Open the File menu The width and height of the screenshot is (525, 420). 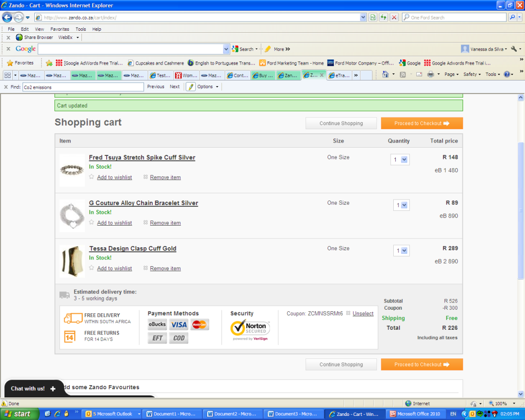tap(11, 29)
